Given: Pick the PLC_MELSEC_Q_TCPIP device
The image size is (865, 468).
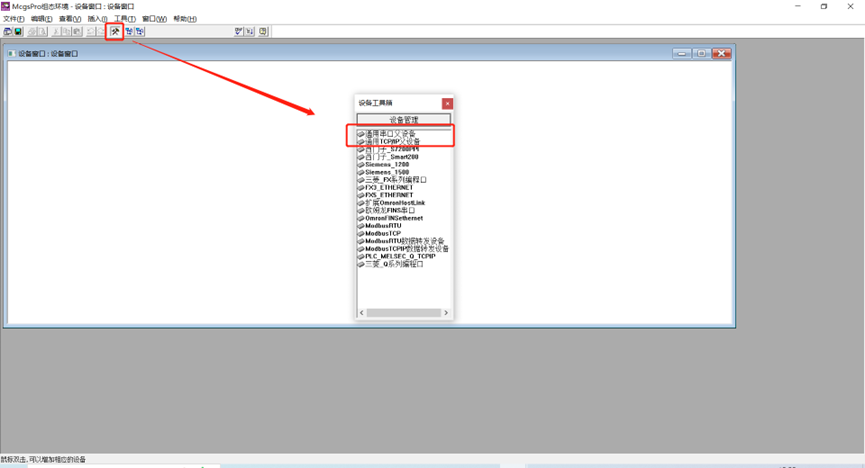Looking at the screenshot, I should pyautogui.click(x=401, y=256).
